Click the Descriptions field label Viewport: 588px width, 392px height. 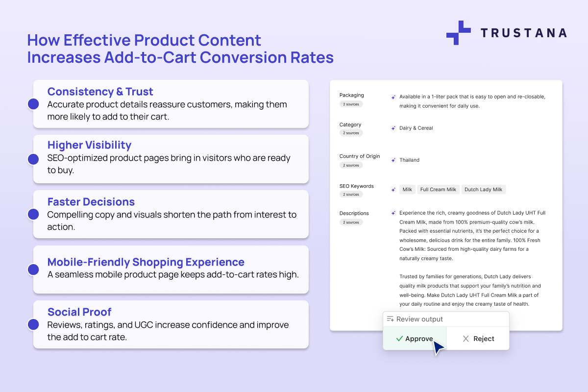point(354,213)
